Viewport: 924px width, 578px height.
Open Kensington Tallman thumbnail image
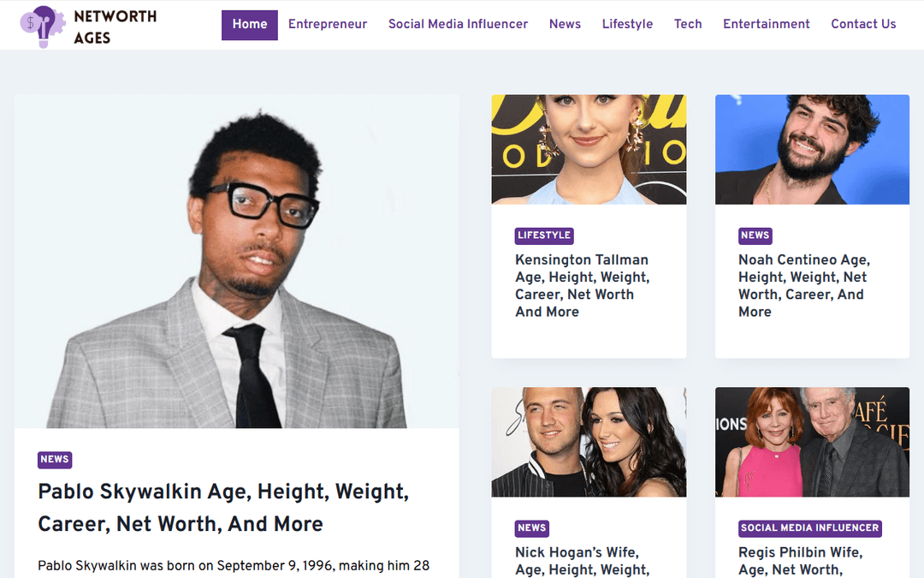pyautogui.click(x=589, y=149)
